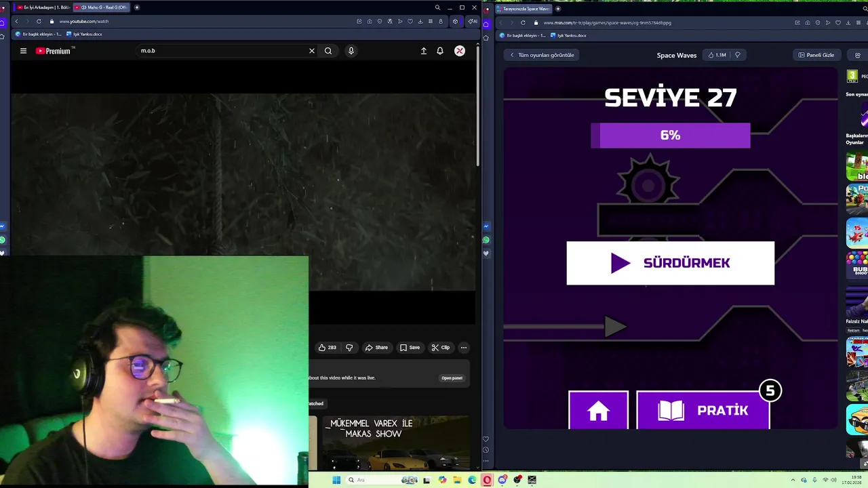
Task: Share the YouTube video
Action: [x=376, y=348]
